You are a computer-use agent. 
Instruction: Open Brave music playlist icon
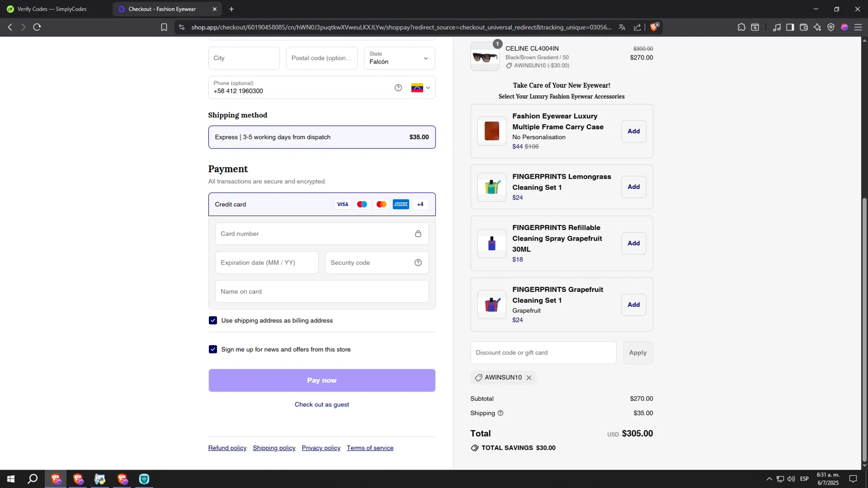777,27
